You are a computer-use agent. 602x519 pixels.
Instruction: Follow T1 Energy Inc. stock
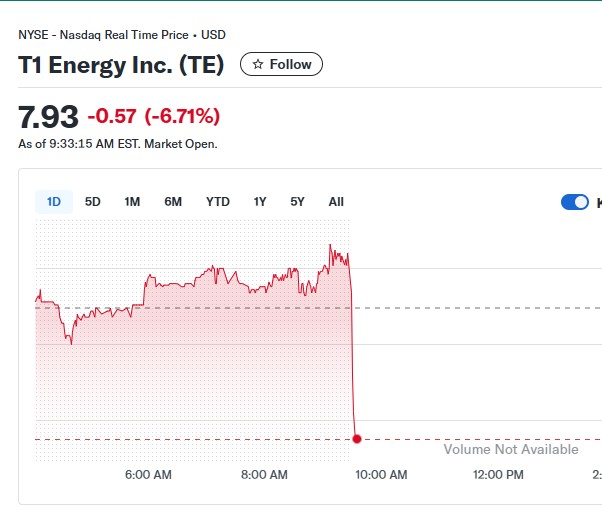[281, 64]
